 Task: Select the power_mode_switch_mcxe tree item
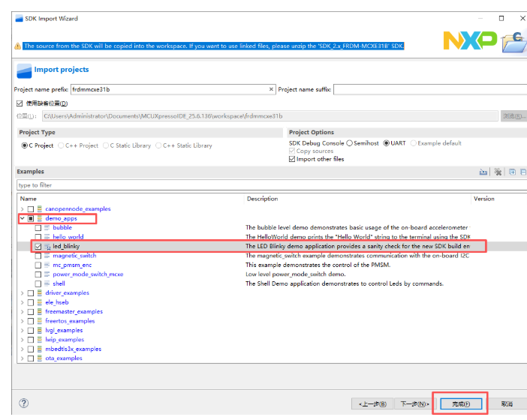point(88,274)
